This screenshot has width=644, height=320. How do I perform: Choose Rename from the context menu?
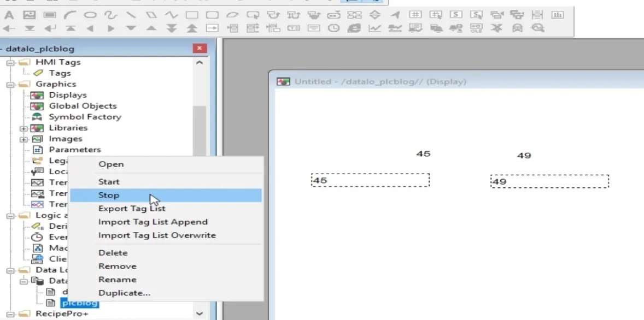[166, 280]
